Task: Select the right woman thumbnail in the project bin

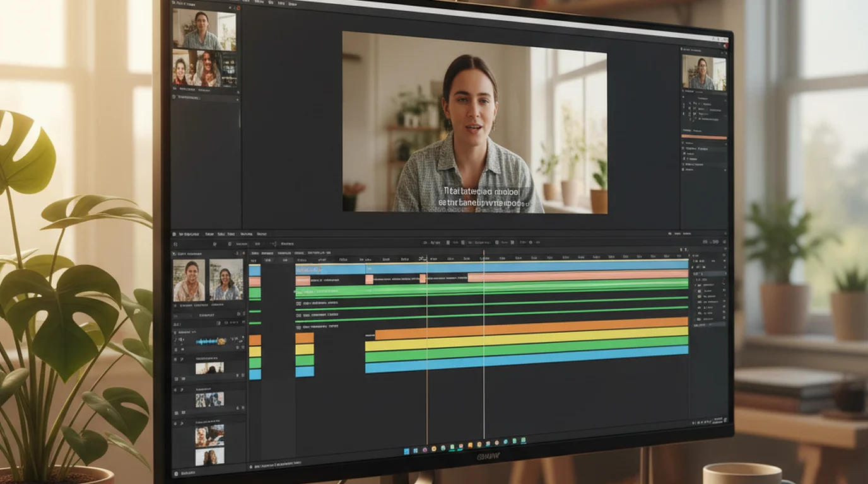Action: pos(226,280)
